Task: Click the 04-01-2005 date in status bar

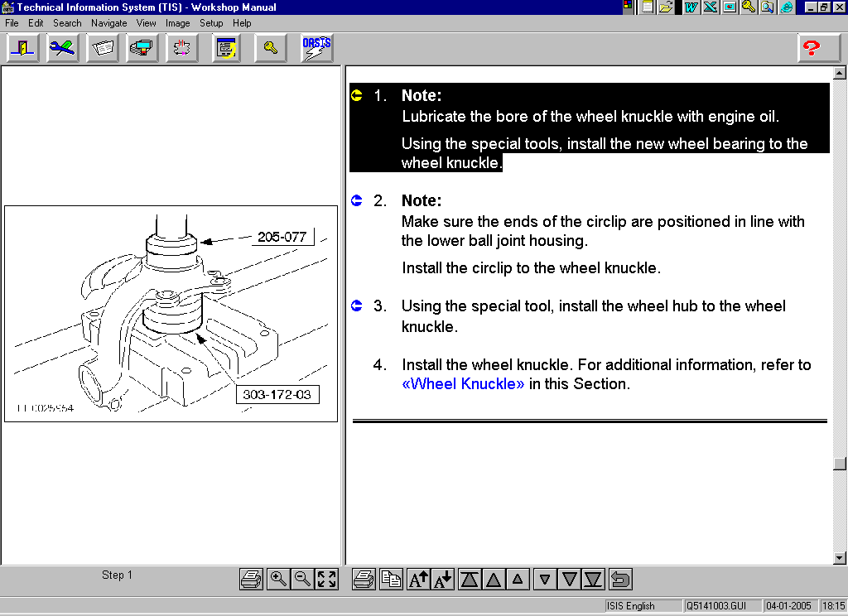Action: click(x=789, y=606)
